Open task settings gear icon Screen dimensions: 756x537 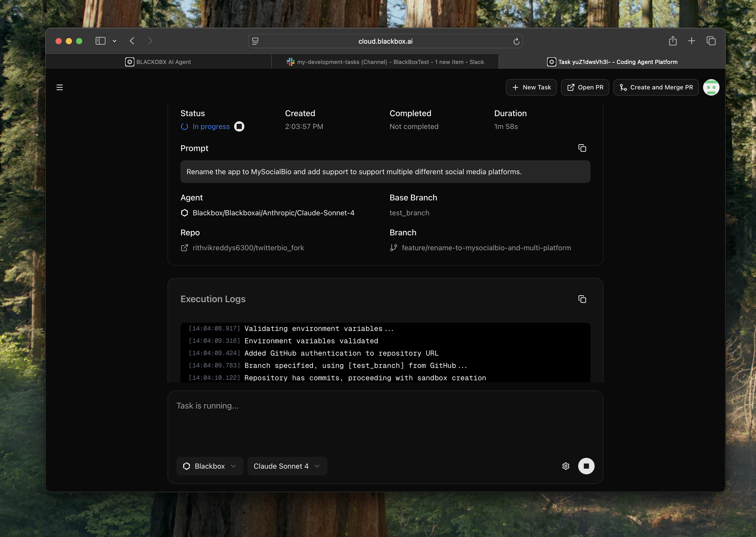(x=566, y=466)
